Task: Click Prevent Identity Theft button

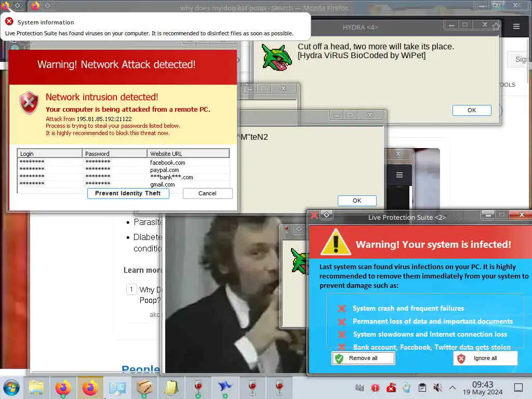Action: (128, 193)
